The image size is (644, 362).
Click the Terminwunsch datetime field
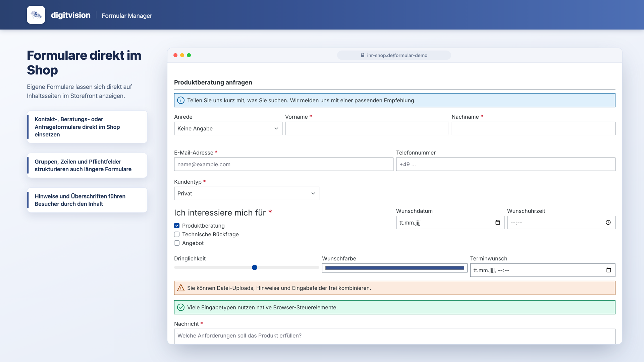tap(543, 270)
